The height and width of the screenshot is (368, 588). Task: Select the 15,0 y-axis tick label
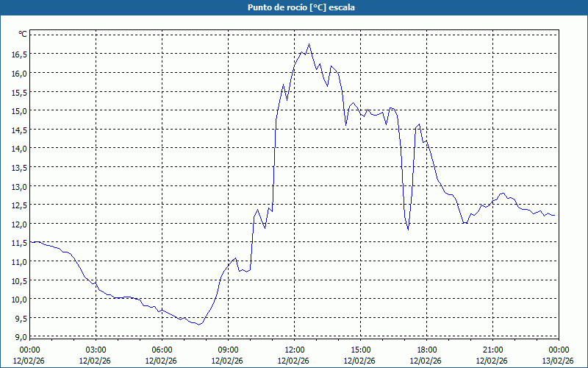click(x=18, y=111)
